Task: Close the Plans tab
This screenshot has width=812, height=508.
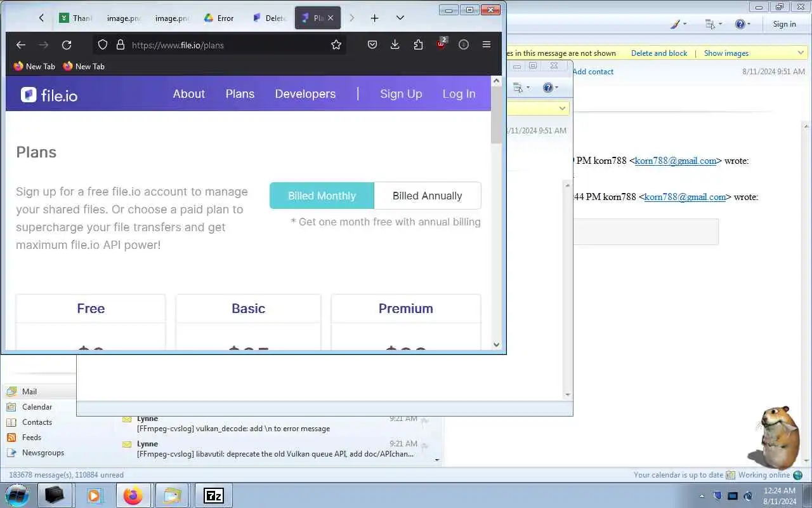Action: (331, 18)
